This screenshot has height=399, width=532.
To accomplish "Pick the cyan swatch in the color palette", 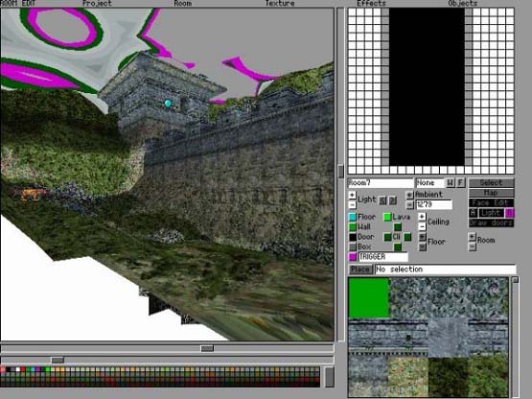I will click(x=33, y=369).
